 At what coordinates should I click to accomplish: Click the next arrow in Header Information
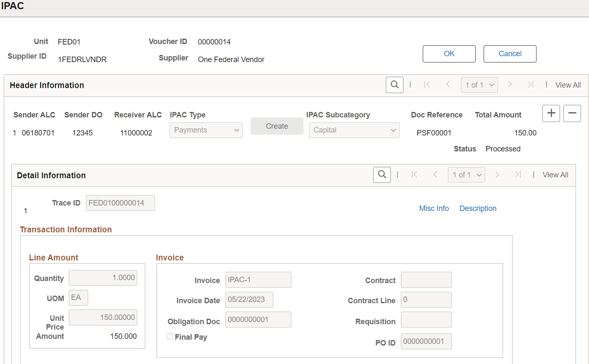(510, 85)
